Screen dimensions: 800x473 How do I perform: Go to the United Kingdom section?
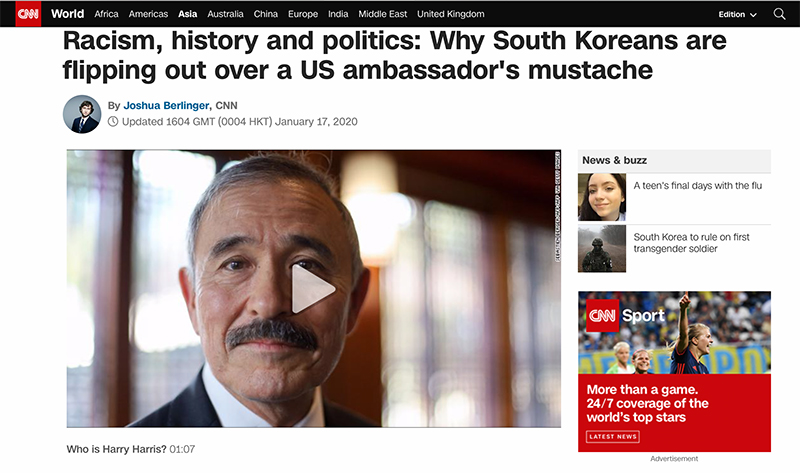pyautogui.click(x=451, y=14)
